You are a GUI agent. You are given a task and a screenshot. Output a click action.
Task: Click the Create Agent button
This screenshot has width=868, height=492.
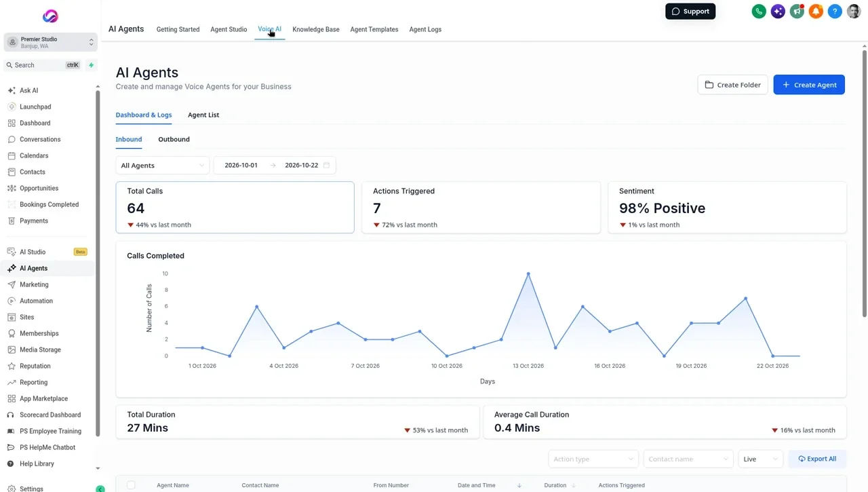[809, 85]
